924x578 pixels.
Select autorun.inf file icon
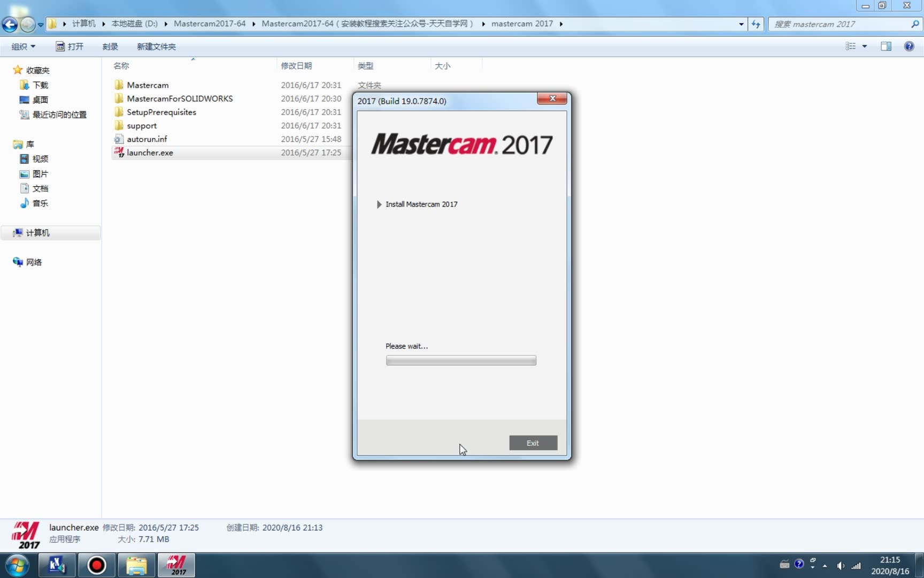119,139
